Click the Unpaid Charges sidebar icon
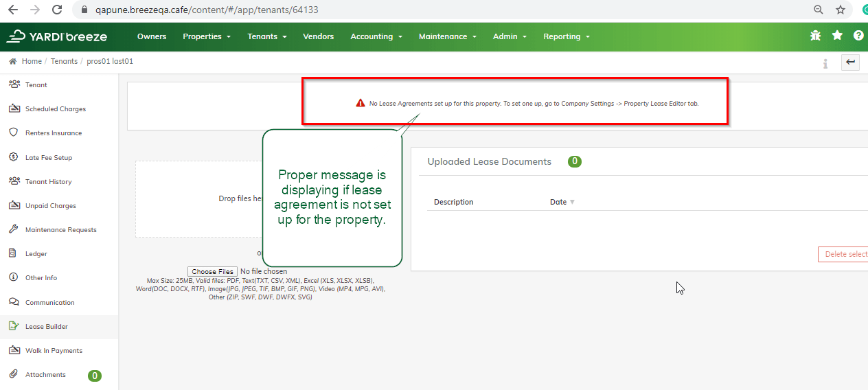The image size is (868, 390). [x=13, y=205]
